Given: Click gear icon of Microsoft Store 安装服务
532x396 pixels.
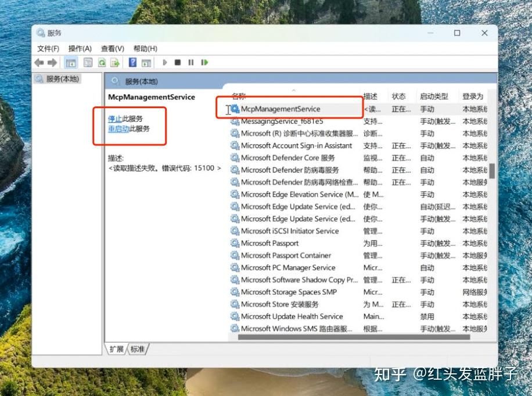Looking at the screenshot, I should point(235,304).
